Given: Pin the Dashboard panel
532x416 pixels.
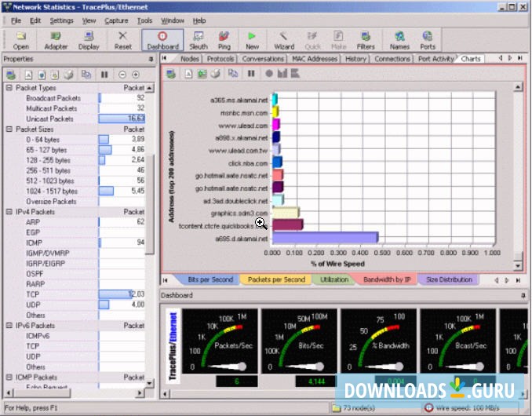Looking at the screenshot, I should pyautogui.click(x=523, y=296).
